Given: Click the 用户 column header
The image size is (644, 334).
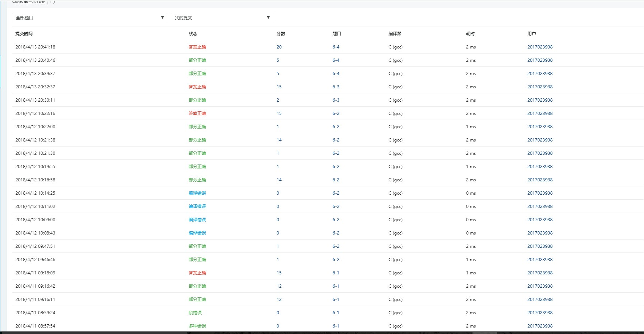Looking at the screenshot, I should (x=532, y=34).
